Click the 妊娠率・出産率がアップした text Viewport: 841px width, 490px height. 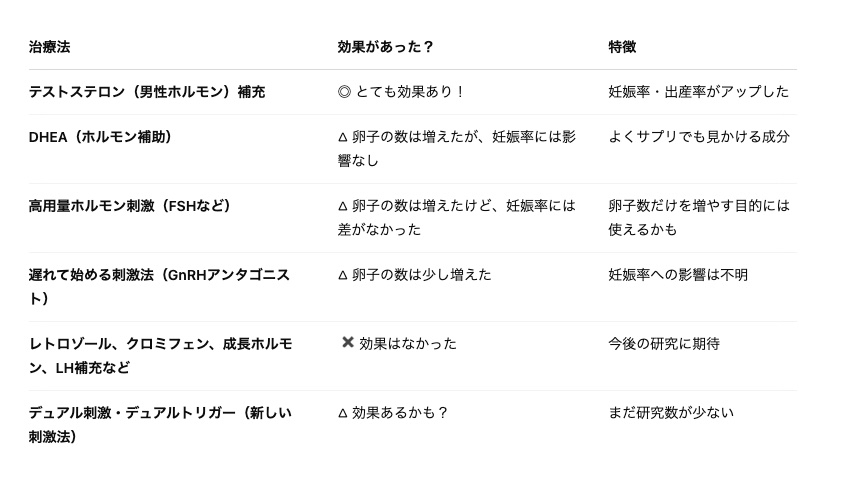(698, 92)
